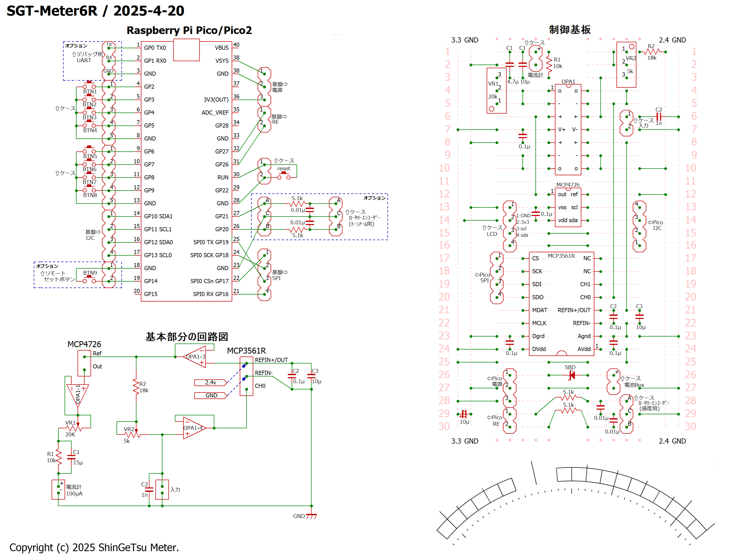The width and height of the screenshot is (747, 560).
Task: Click the OPA1 chip on control board
Action: (x=568, y=130)
